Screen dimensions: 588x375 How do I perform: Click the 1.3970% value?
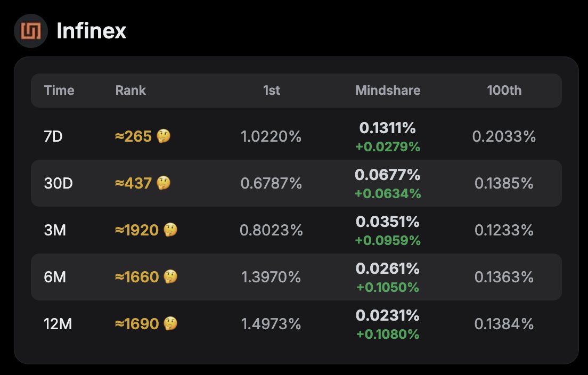click(271, 277)
